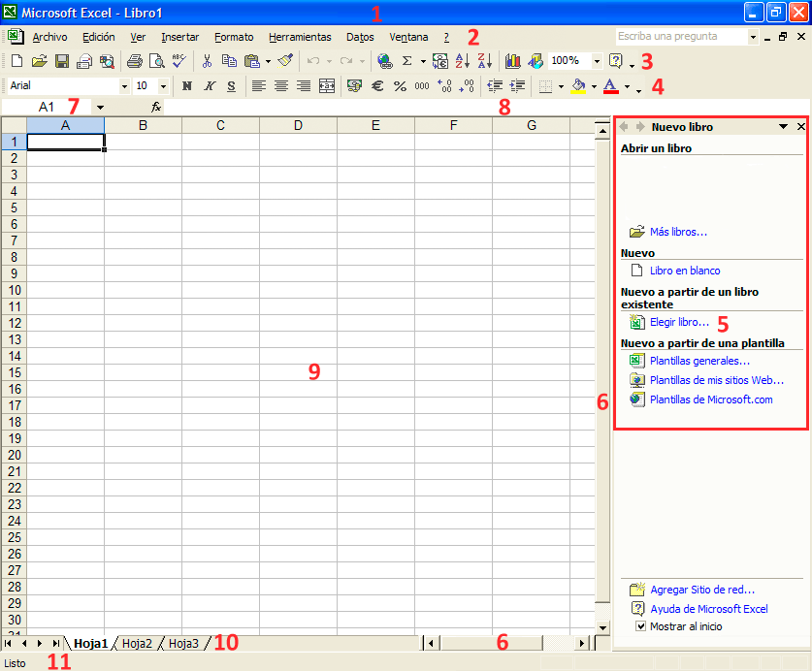Sort descending with the Z-A icon
Screen dimensions: 812x671
(x=485, y=61)
